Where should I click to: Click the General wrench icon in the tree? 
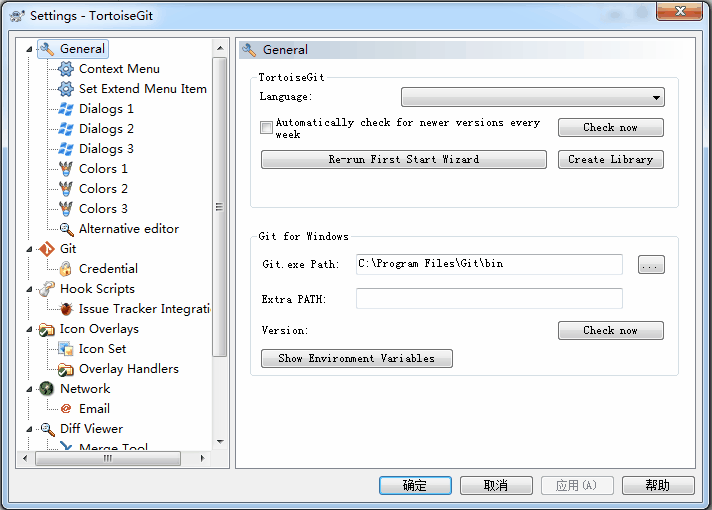coord(47,49)
